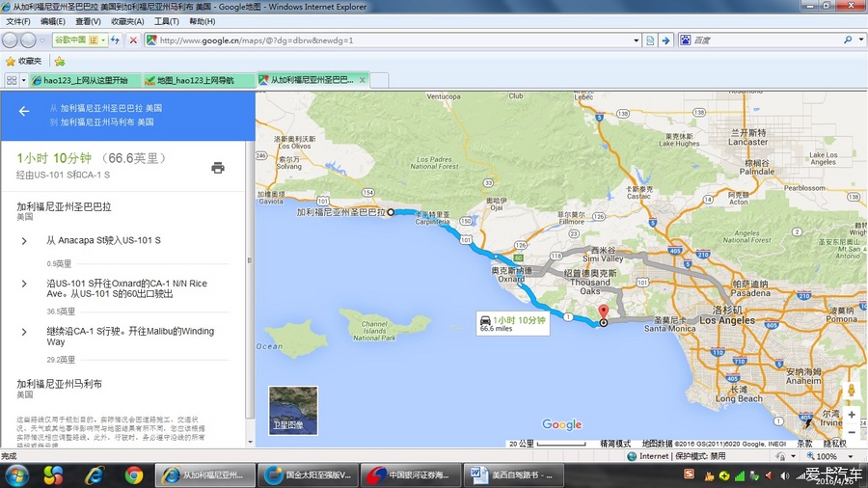
Task: Open the recent pages dropdown arrow
Action: tap(42, 41)
